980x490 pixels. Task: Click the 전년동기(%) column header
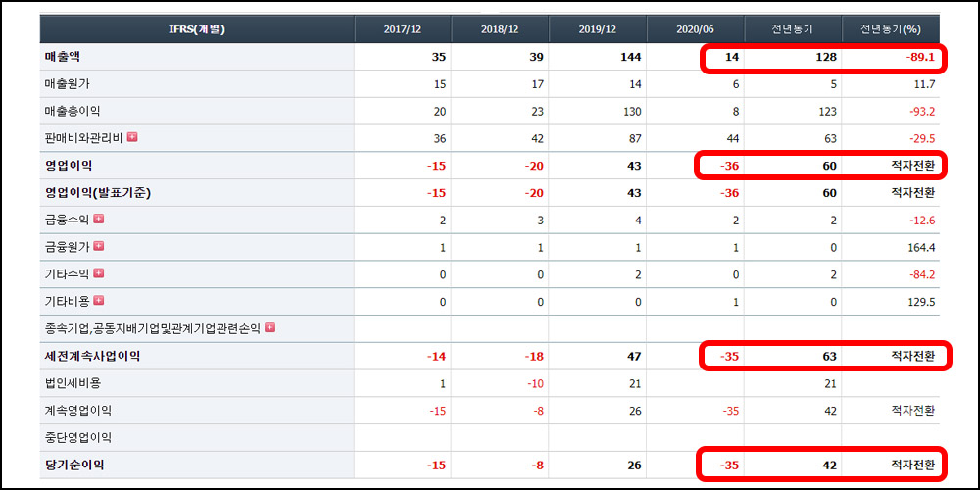891,29
